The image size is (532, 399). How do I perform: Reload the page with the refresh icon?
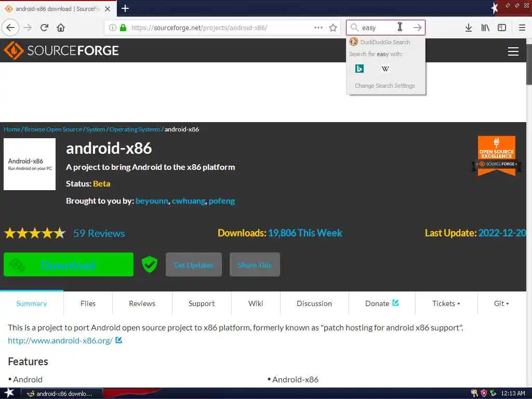[x=45, y=28]
